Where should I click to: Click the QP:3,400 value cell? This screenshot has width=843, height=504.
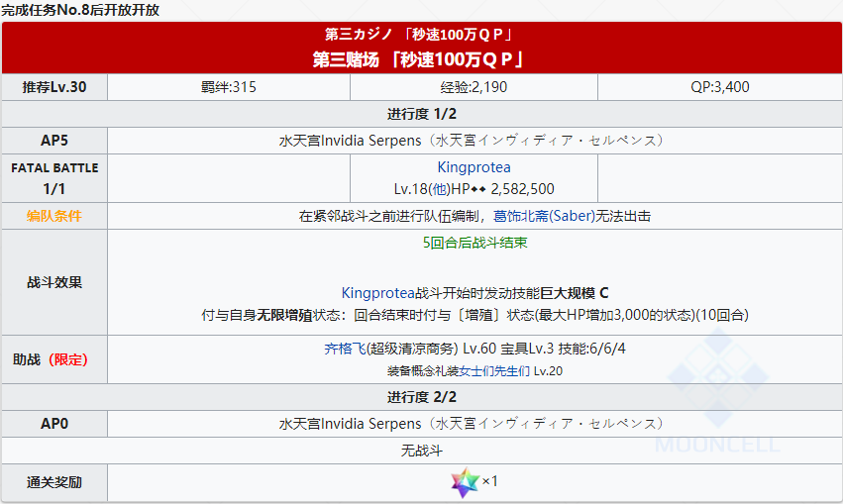(x=720, y=87)
